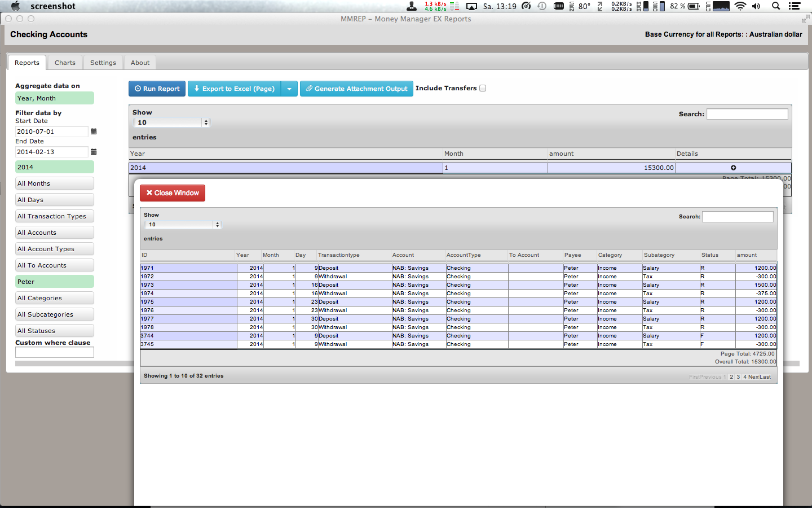The height and width of the screenshot is (508, 812).
Task: Toggle the Peter payee filter
Action: click(x=55, y=282)
